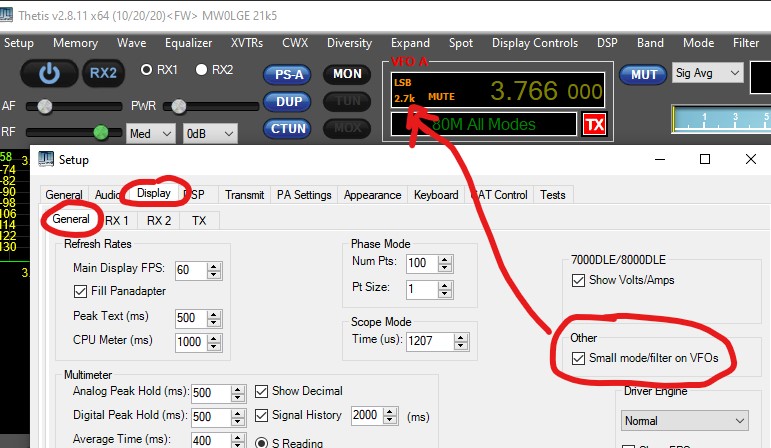Screen dimensions: 771x448
Task: Disable Show Volts/Amps checkbox
Action: 579,280
